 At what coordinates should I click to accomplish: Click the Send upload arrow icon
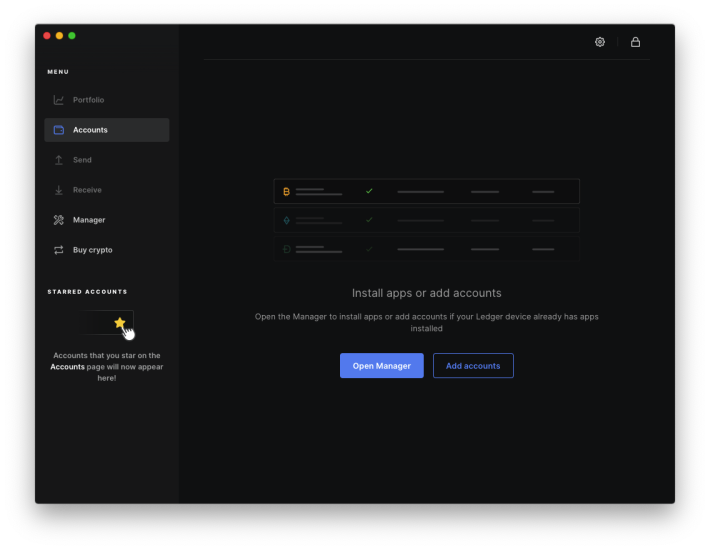58,160
